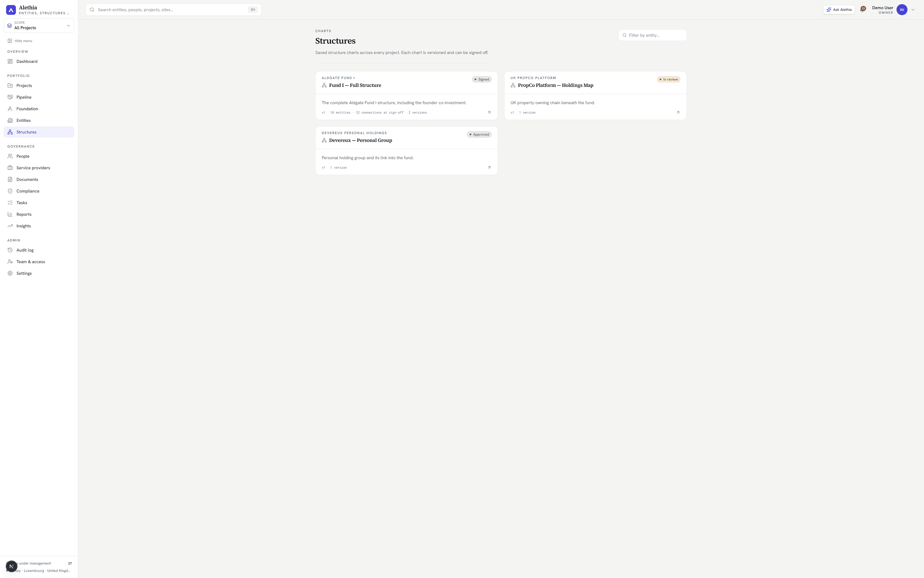
Task: Click the Audit log history icon
Action: tap(10, 250)
